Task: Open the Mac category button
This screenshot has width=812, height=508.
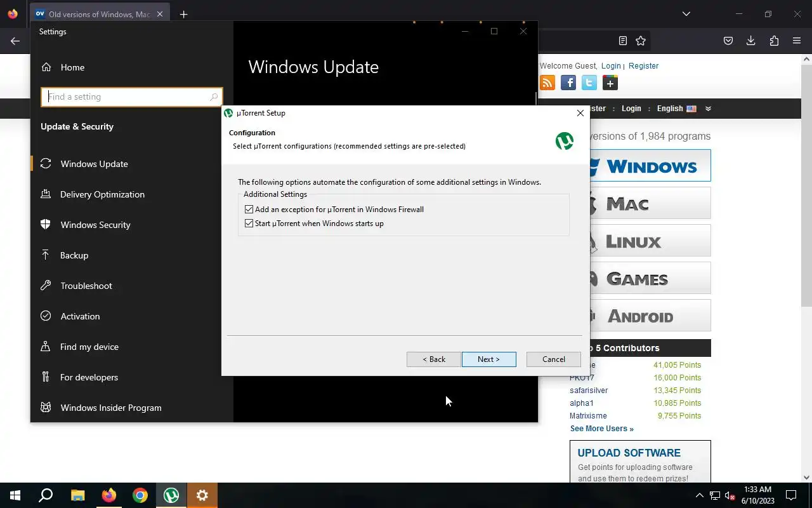Action: tap(650, 203)
